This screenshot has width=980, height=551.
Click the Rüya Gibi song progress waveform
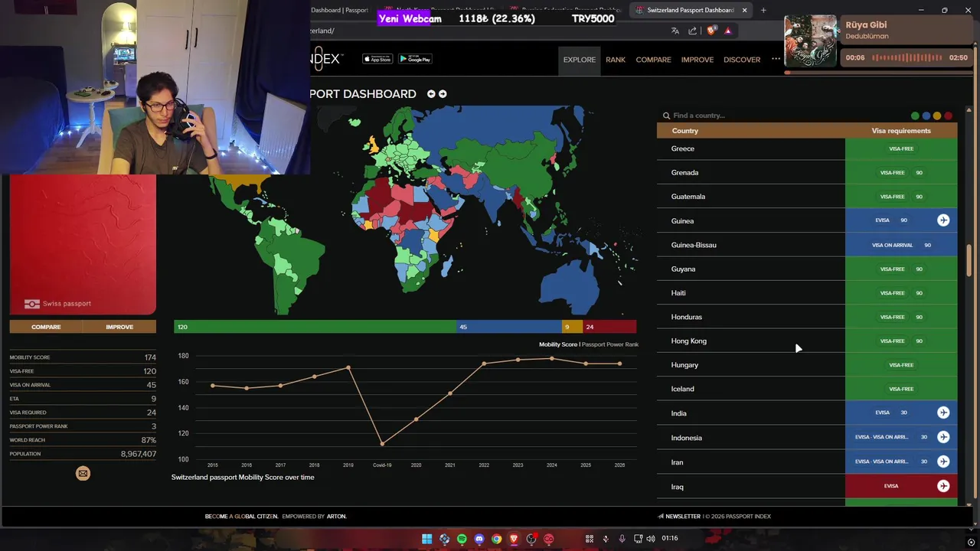pos(907,57)
